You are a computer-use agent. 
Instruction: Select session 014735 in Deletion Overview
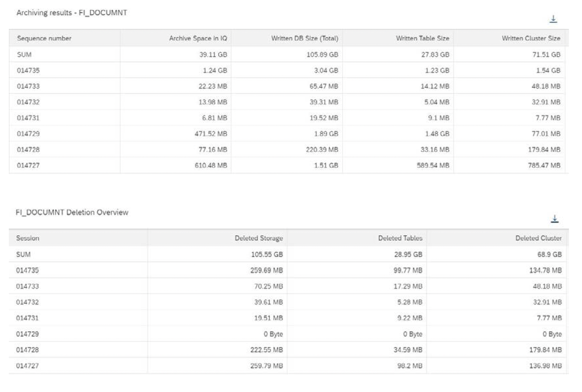tap(27, 270)
